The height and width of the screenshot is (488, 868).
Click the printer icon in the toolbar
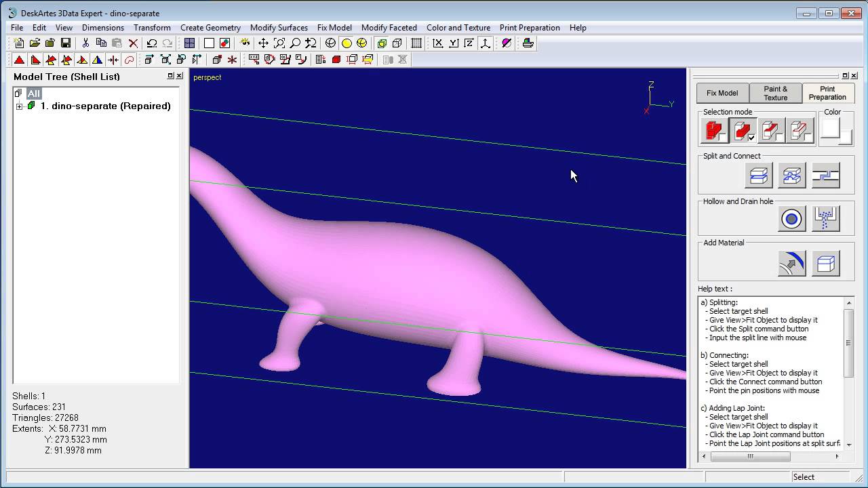528,43
